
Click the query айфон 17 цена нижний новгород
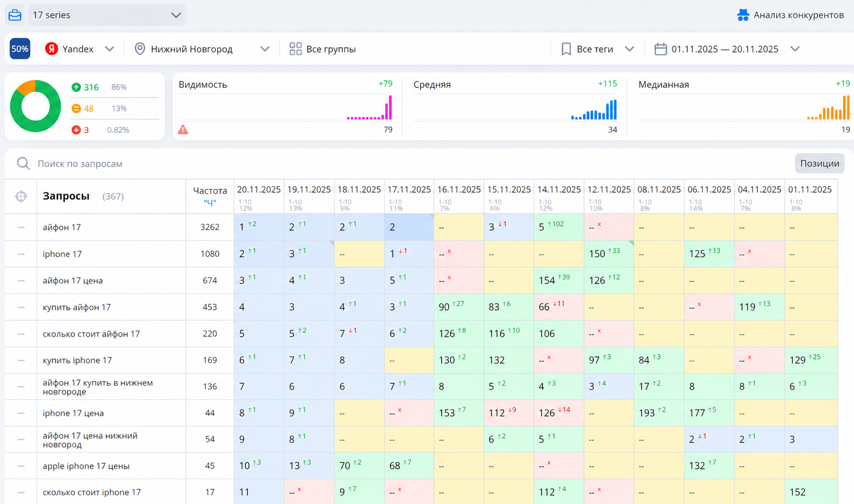[90, 440]
